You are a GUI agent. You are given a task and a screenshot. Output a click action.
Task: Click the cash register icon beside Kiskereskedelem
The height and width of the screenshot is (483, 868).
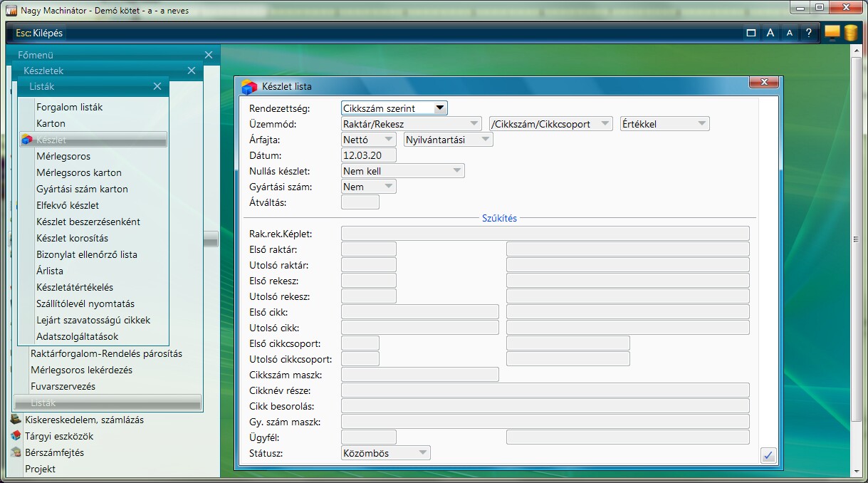point(16,420)
